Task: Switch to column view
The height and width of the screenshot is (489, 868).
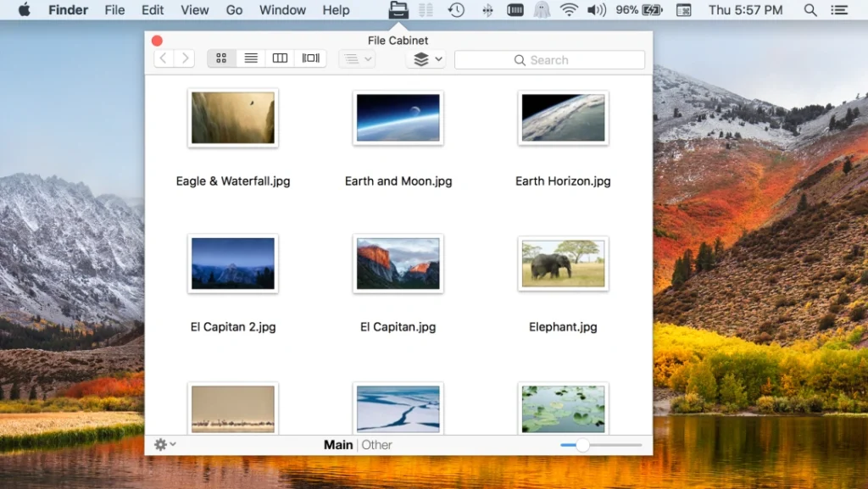Action: coord(281,58)
